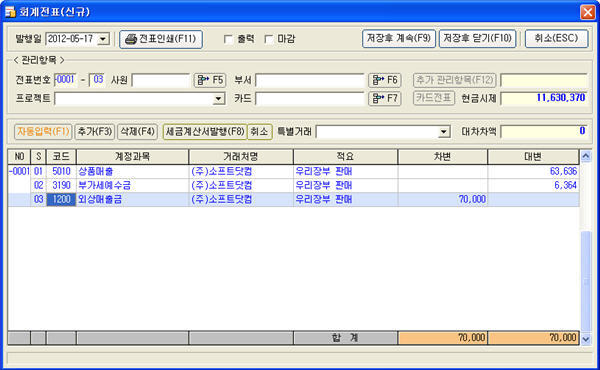Click the 자동입력(F1) button
This screenshot has width=600, height=370.
pos(43,132)
